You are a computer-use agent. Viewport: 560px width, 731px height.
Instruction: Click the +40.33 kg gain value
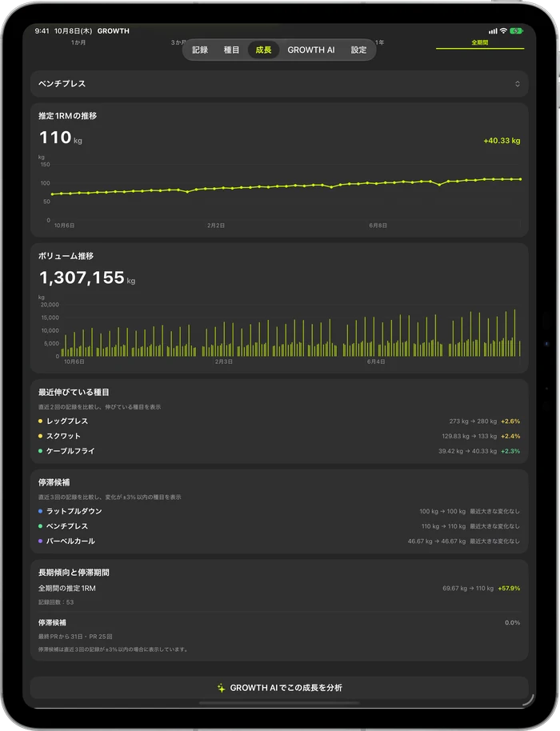[502, 141]
